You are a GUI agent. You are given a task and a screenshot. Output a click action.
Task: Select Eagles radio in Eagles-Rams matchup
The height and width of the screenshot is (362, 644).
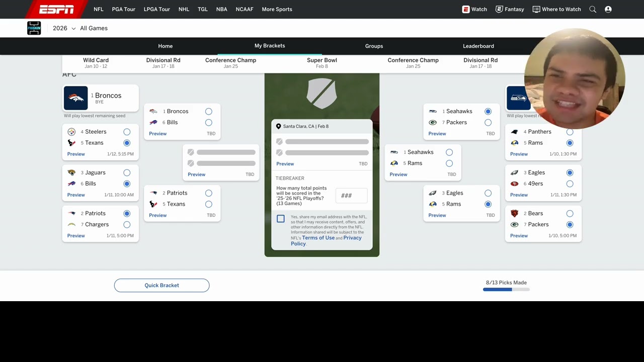(488, 193)
